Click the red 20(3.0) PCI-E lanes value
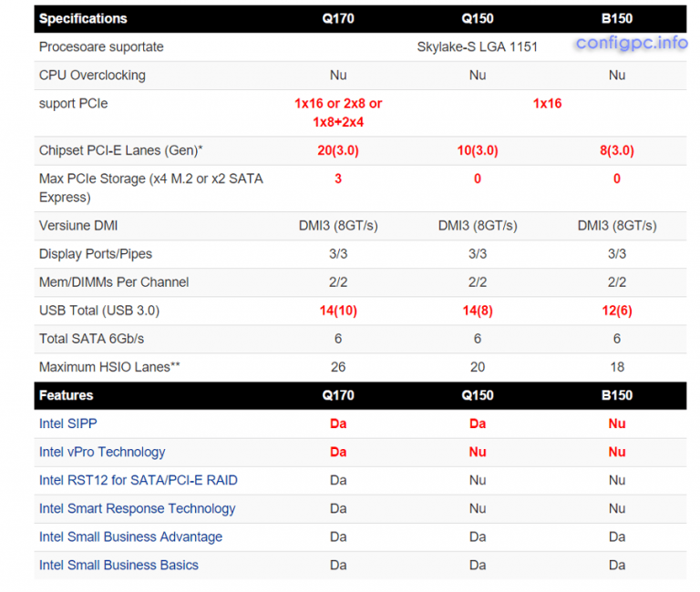 [x=338, y=150]
